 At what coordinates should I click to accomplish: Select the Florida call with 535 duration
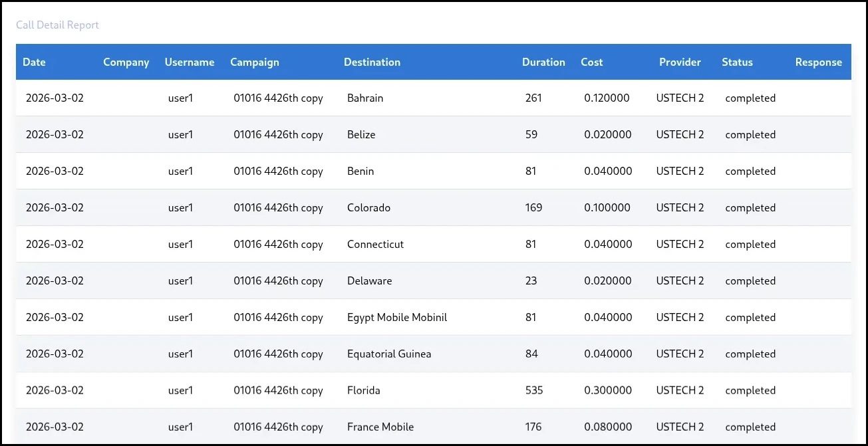pyautogui.click(x=364, y=390)
